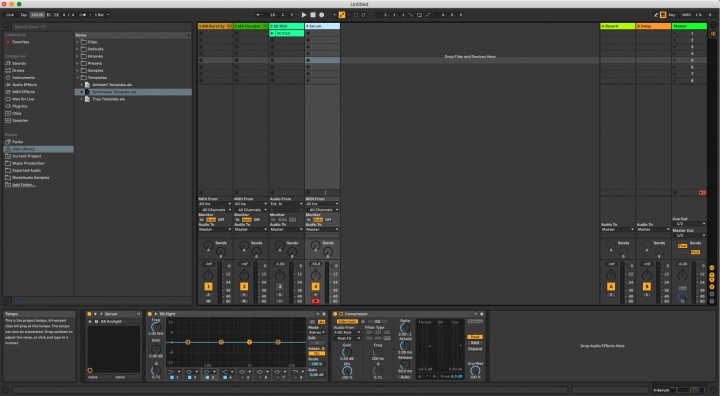Toggle track 4 Serum activator button
This screenshot has height=396, width=720.
pyautogui.click(x=315, y=287)
